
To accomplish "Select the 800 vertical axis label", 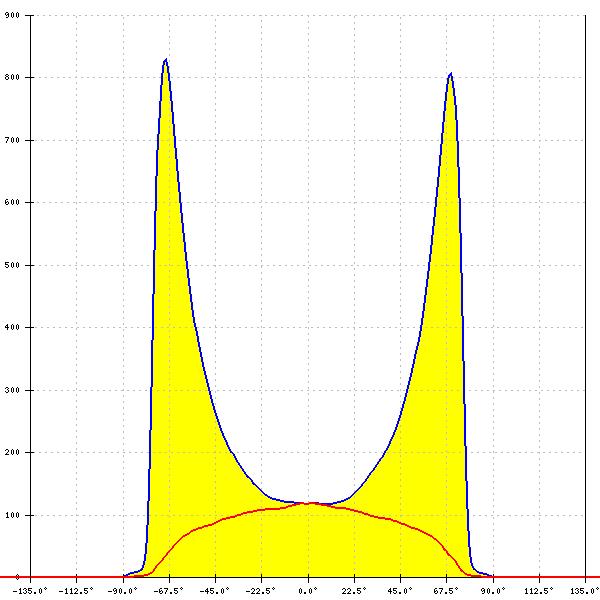I will [12, 77].
